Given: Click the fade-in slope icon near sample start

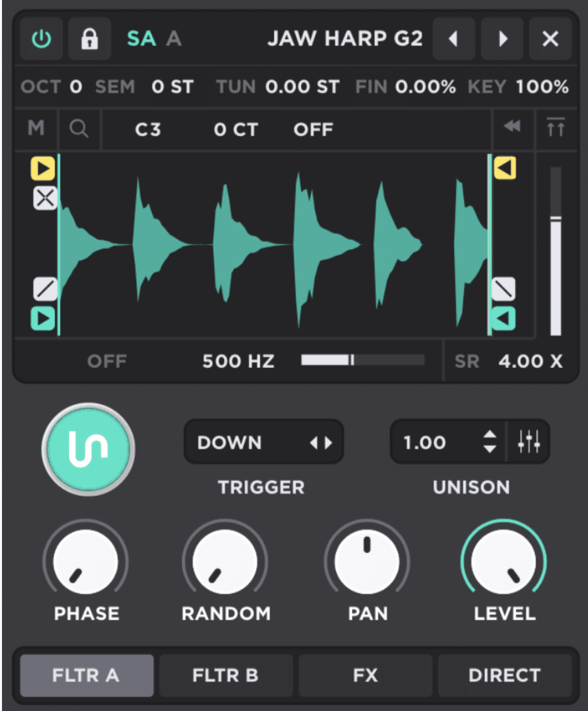Looking at the screenshot, I should pyautogui.click(x=45, y=290).
